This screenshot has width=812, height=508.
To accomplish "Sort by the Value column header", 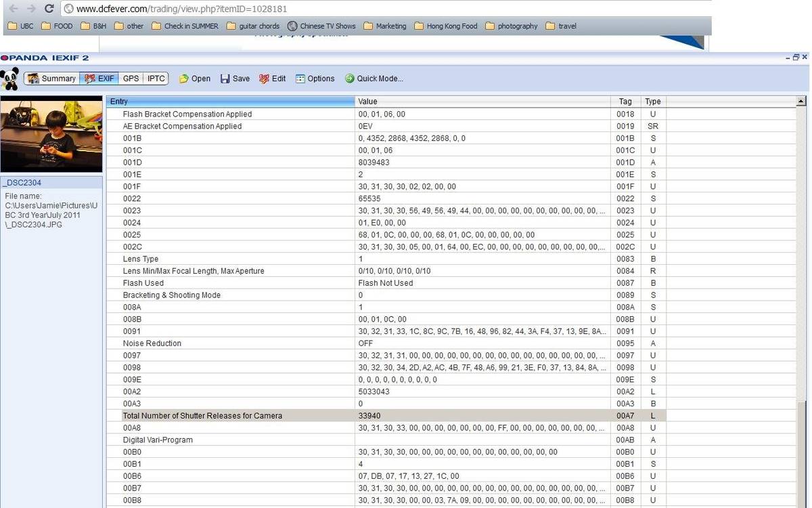I will click(x=482, y=101).
